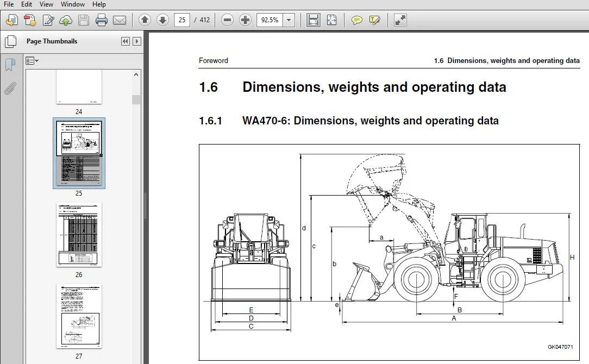Image resolution: width=589 pixels, height=364 pixels.
Task: Click the Print icon
Action: 102,20
